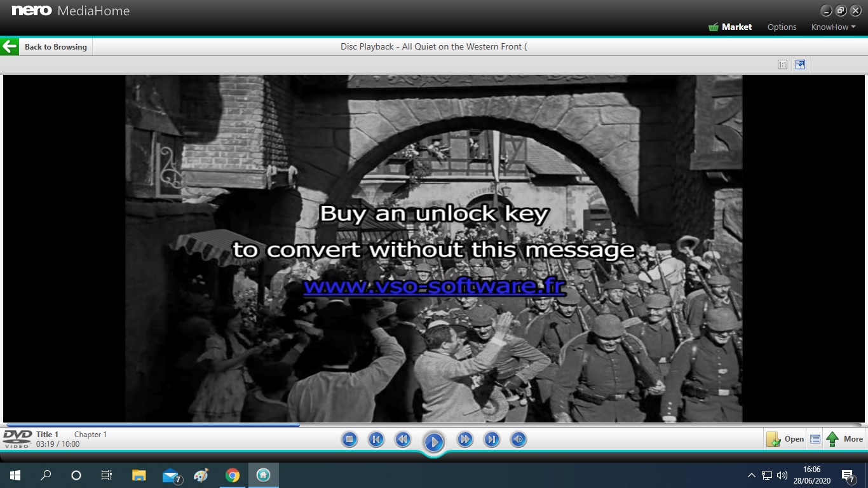Switch to full screen view icon
Image resolution: width=868 pixels, height=488 pixels.
[x=800, y=64]
